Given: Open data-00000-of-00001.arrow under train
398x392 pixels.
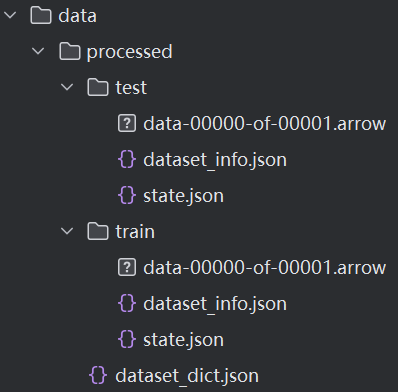Looking at the screenshot, I should 264,268.
